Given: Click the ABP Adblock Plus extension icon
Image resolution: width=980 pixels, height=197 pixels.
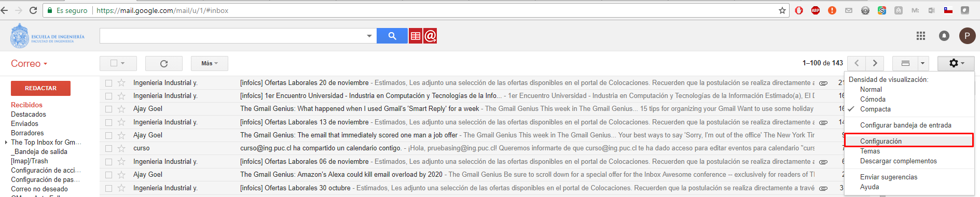Looking at the screenshot, I should point(816,10).
